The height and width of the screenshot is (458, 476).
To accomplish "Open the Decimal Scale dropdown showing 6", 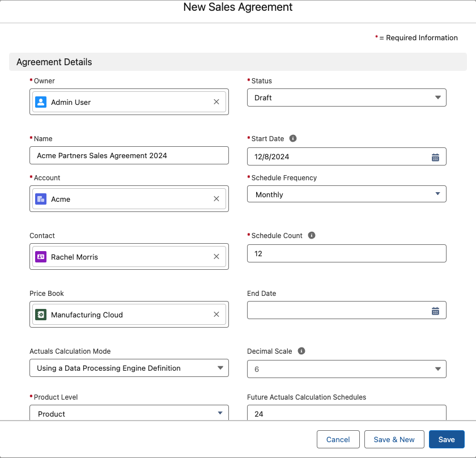I will [x=347, y=369].
